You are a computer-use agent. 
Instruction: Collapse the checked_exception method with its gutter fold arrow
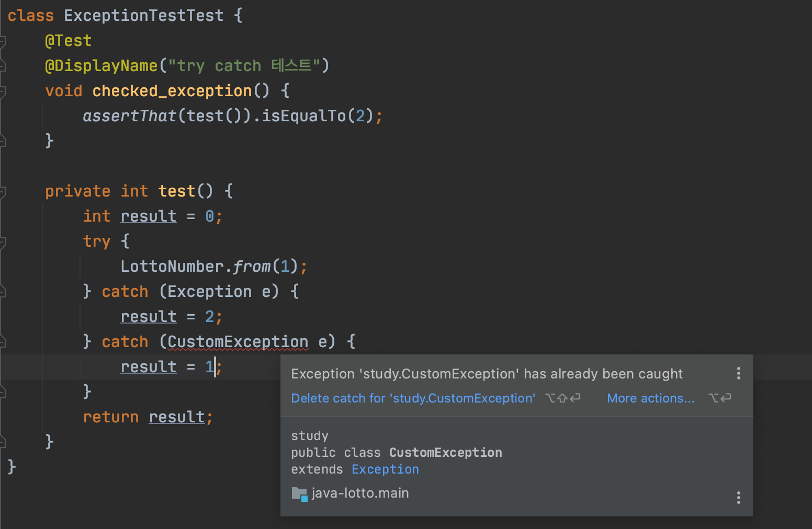(x=3, y=90)
